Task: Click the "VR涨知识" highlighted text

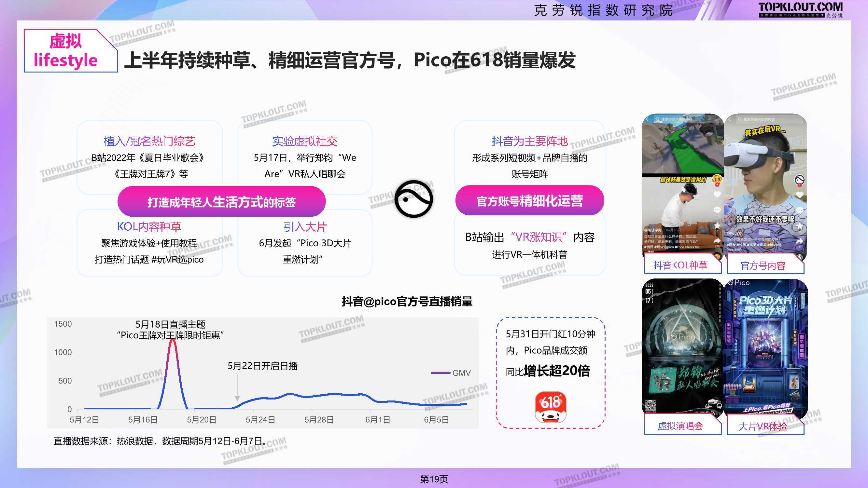Action: pos(539,237)
